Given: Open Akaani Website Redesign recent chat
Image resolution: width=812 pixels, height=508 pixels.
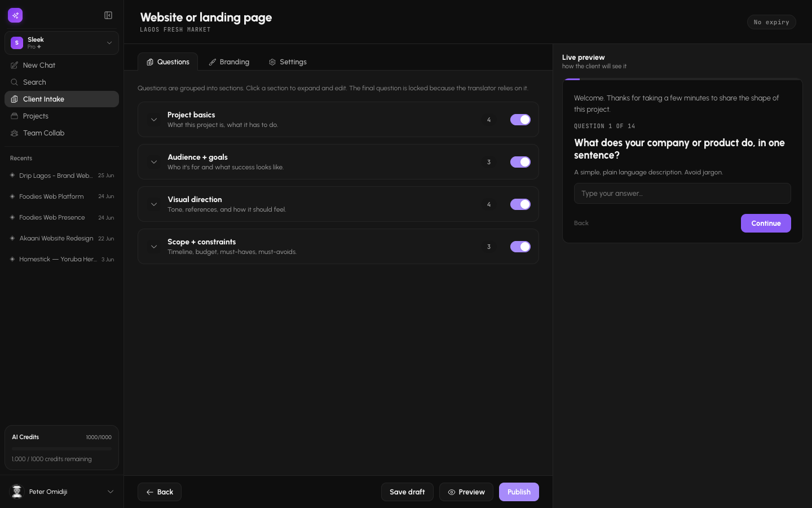Looking at the screenshot, I should point(62,238).
